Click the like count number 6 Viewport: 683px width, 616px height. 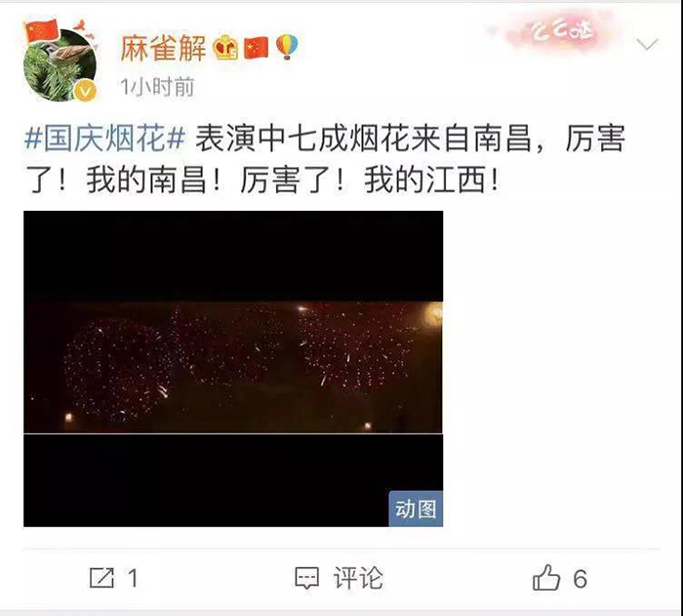[580, 579]
